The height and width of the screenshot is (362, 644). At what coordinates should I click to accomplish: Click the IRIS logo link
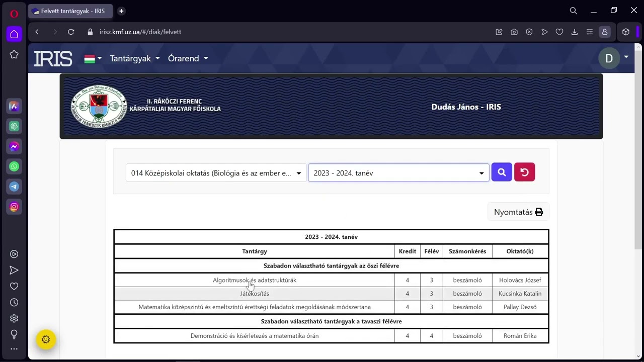pyautogui.click(x=53, y=59)
